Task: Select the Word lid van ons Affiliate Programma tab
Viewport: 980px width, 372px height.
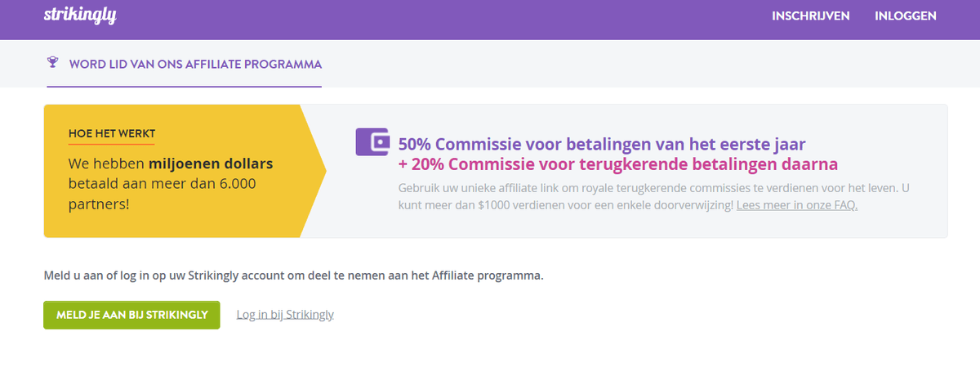Action: [x=185, y=63]
